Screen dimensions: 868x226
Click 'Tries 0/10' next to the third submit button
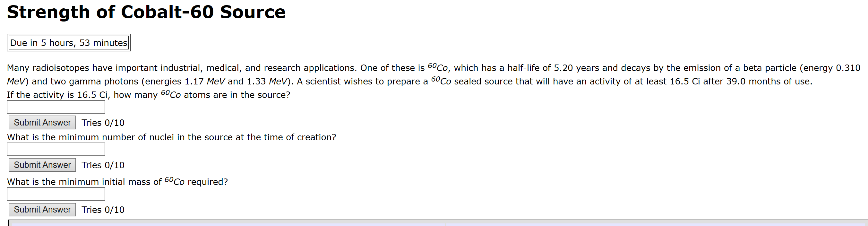103,210
